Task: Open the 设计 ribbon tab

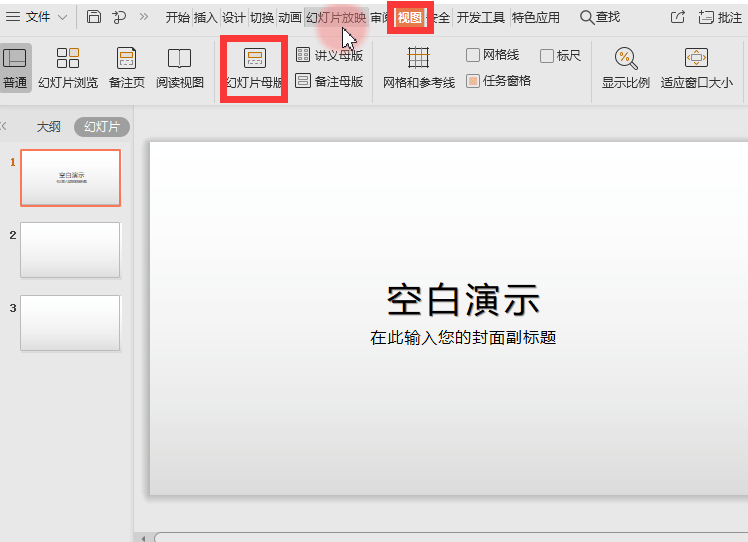Action: [x=234, y=18]
